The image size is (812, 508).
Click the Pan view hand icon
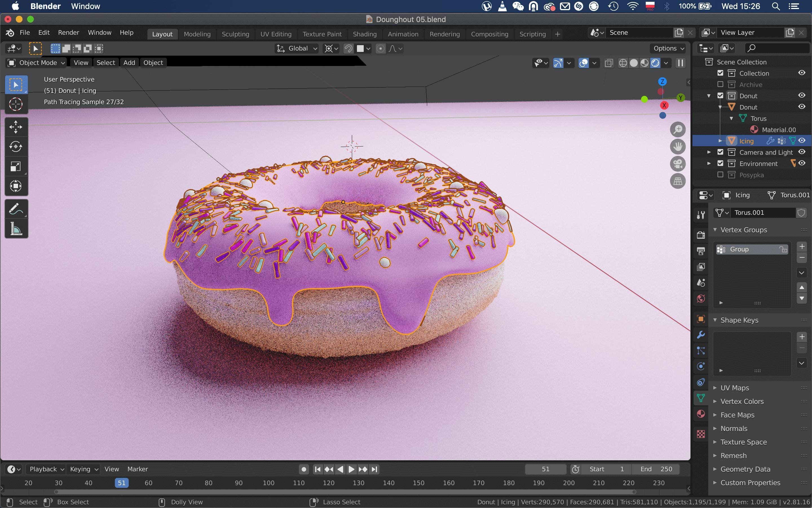pyautogui.click(x=678, y=146)
